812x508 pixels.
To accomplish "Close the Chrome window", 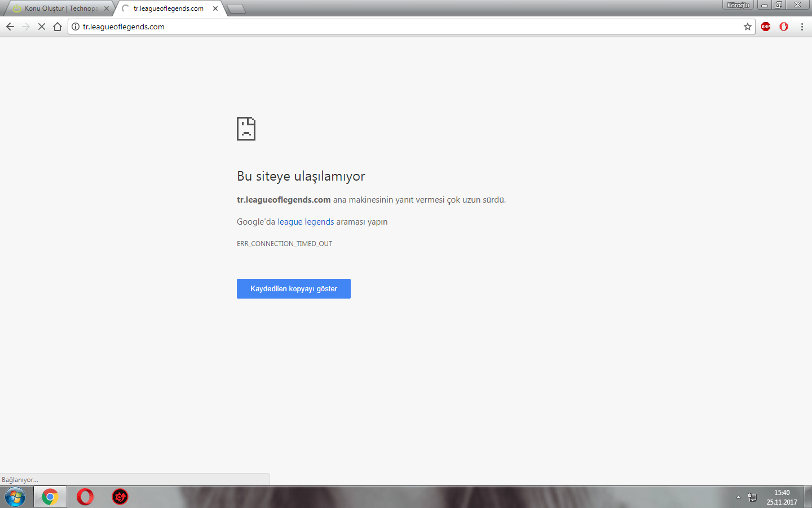I will coord(798,5).
